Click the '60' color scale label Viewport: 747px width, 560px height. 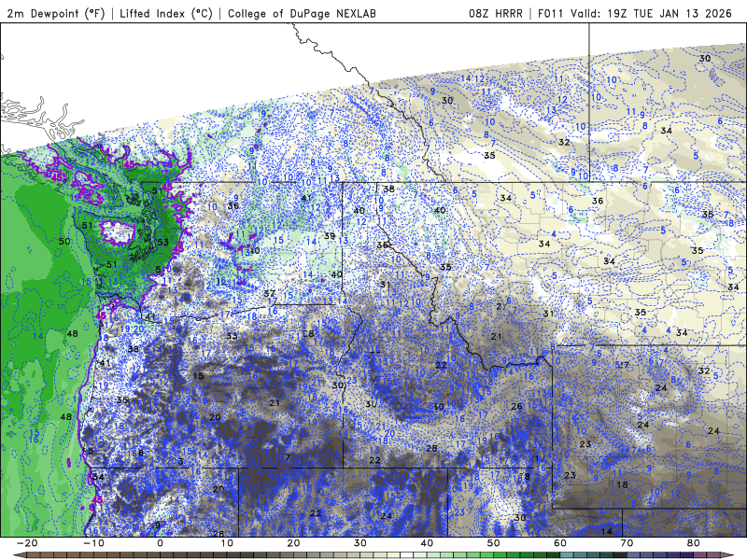[560, 543]
